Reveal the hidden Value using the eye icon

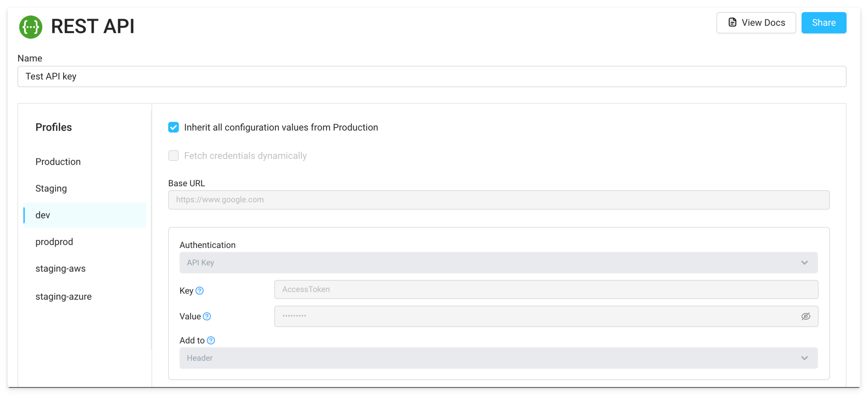806,316
